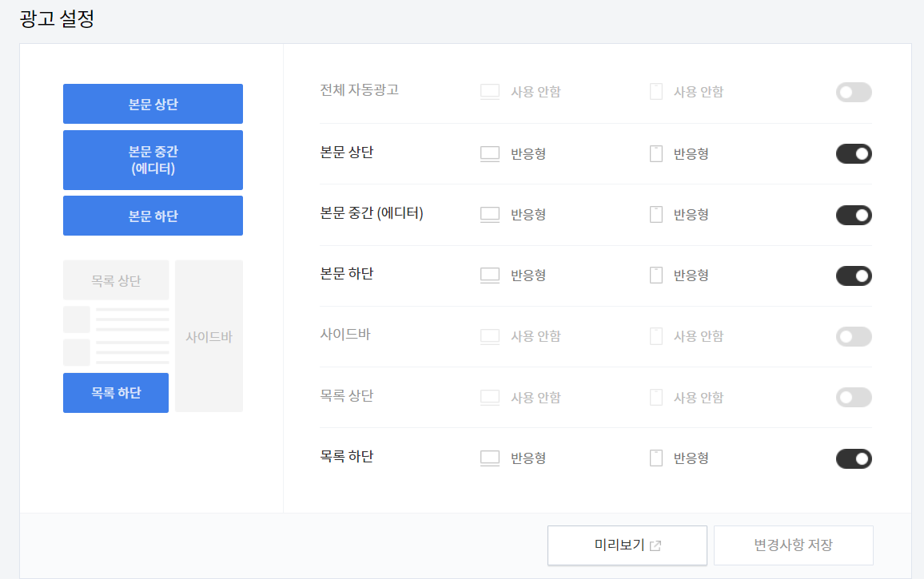Click desktop icon in 목록 하단 row
This screenshot has height=579, width=924.
490,458
